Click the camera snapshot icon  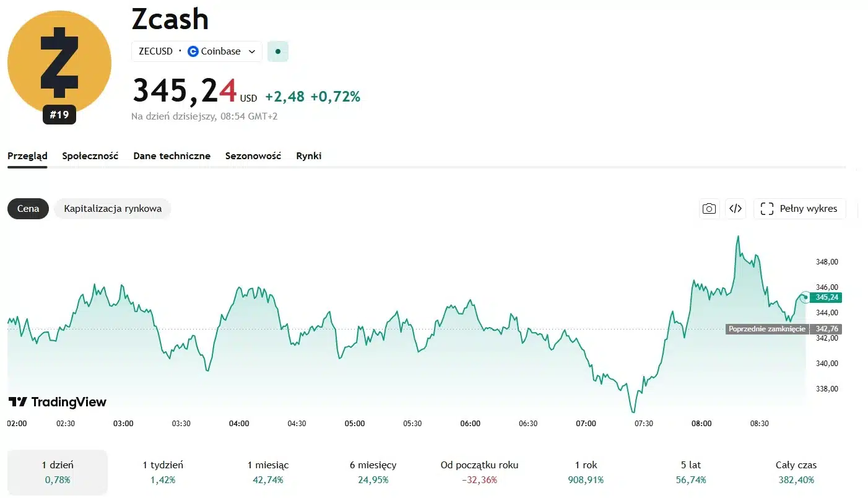709,209
